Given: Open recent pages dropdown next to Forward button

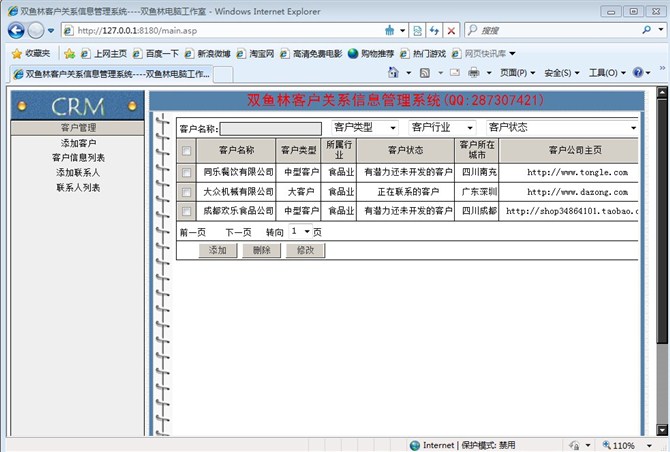Looking at the screenshot, I should point(51,30).
